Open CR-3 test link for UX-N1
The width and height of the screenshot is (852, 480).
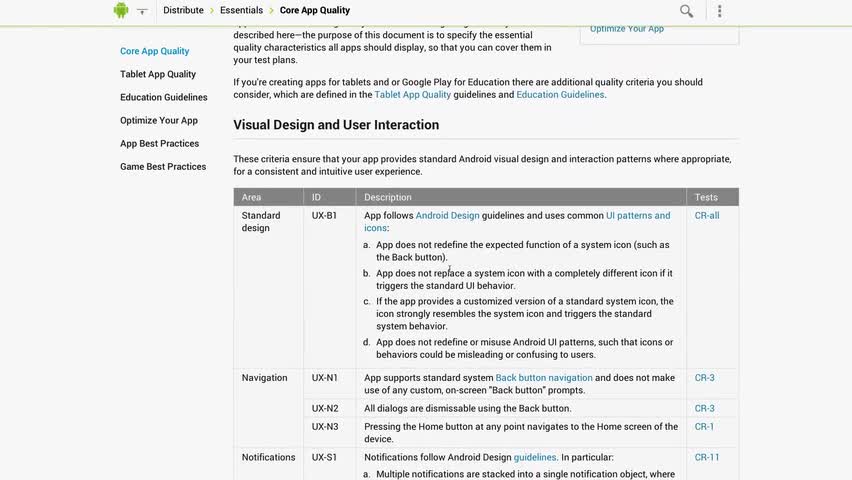pos(704,378)
